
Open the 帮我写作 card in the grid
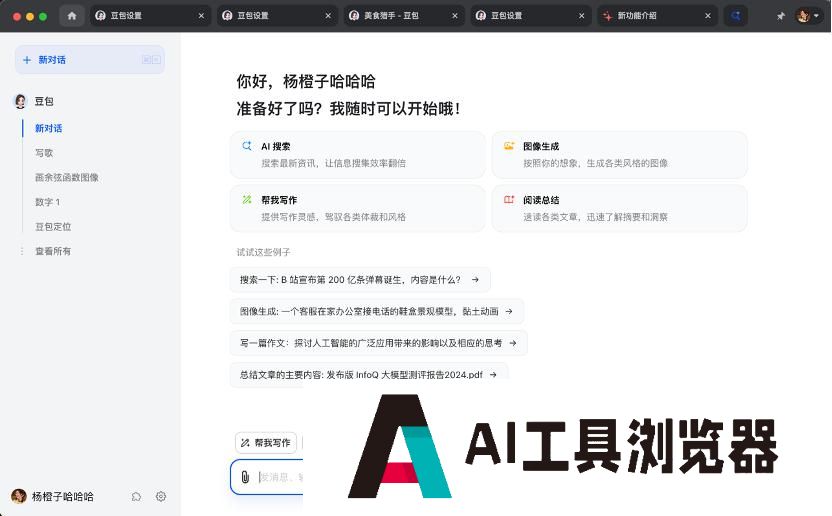coord(358,208)
